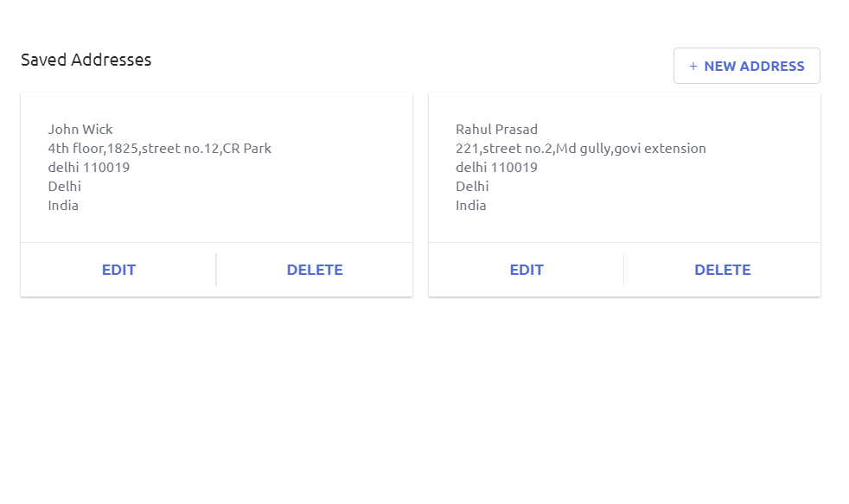Click the Edit/Delete divider in John Wick's card
The image size is (849, 504).
[x=216, y=270]
